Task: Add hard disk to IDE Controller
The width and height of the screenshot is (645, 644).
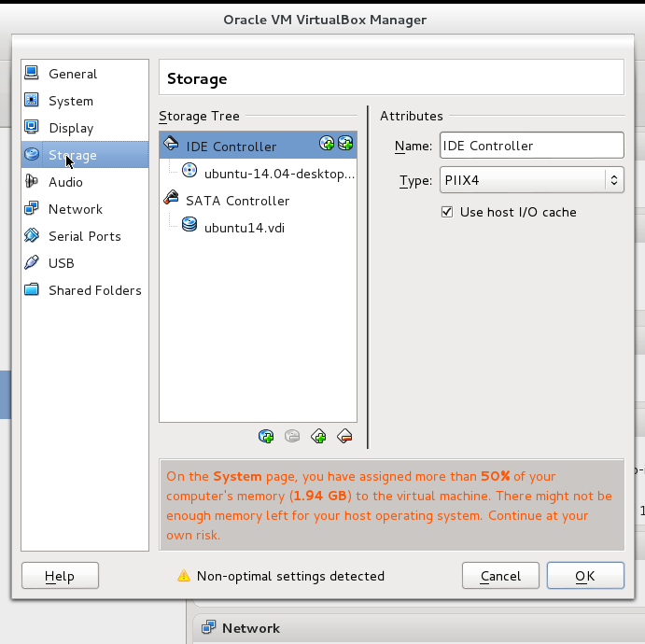Action: click(345, 144)
